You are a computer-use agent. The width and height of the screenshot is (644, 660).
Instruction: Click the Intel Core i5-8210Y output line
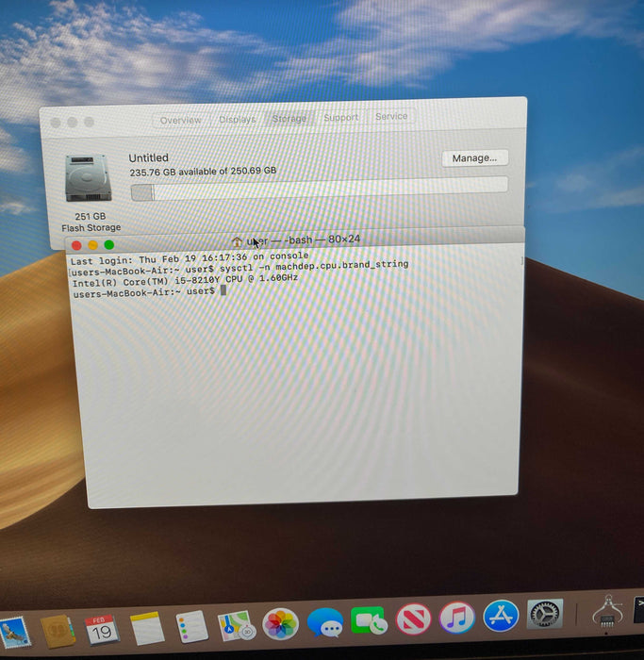pyautogui.click(x=185, y=280)
